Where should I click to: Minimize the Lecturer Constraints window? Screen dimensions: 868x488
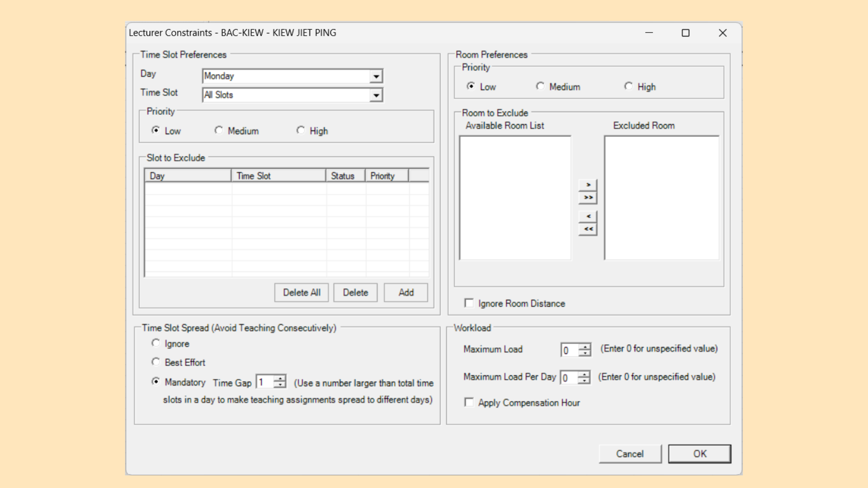(x=649, y=33)
